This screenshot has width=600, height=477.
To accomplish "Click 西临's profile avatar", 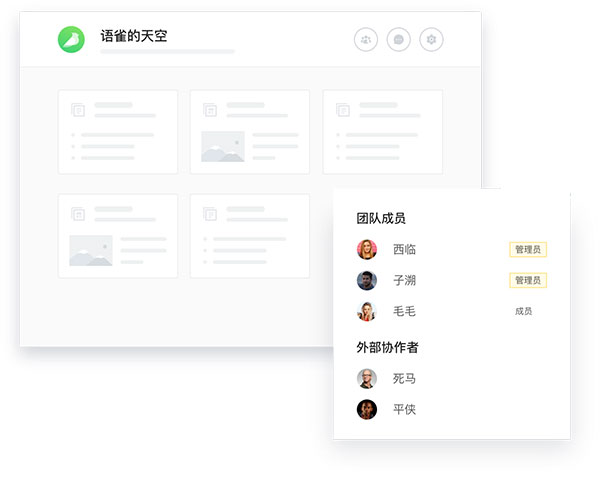I will [367, 249].
